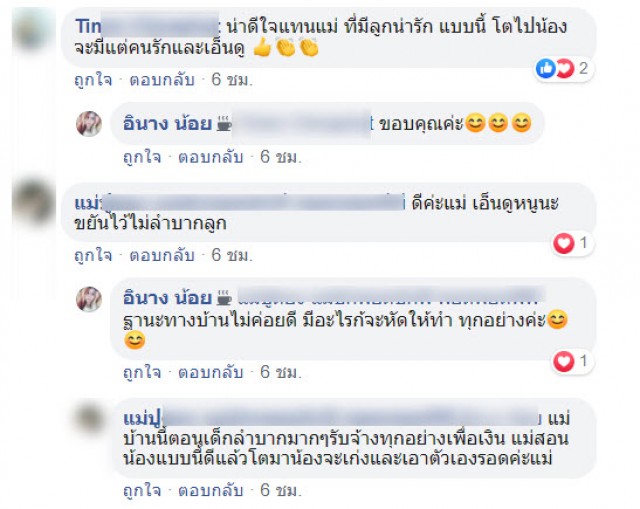Image resolution: width=640 pixels, height=509 pixels.
Task: Open the heart reaction on the 'ฐานะทางบ้าน' reply
Action: coord(564,361)
